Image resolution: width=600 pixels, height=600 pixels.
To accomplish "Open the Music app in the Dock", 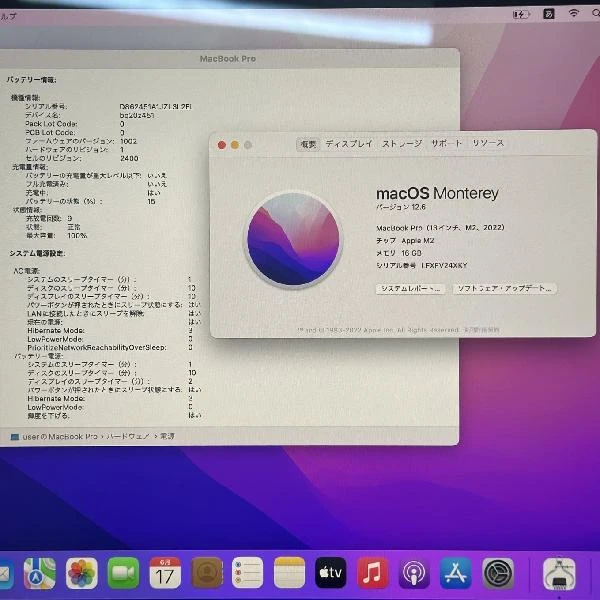I will pos(372,573).
